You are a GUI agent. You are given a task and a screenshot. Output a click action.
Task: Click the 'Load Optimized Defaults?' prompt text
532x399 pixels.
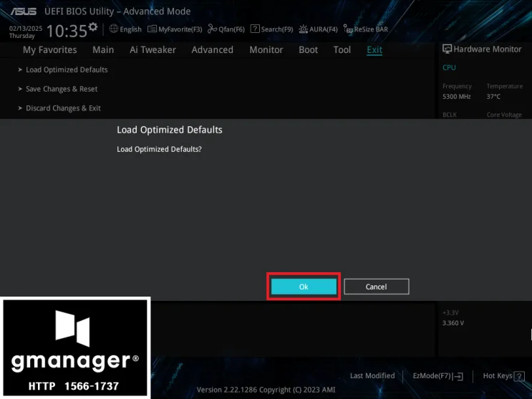159,149
